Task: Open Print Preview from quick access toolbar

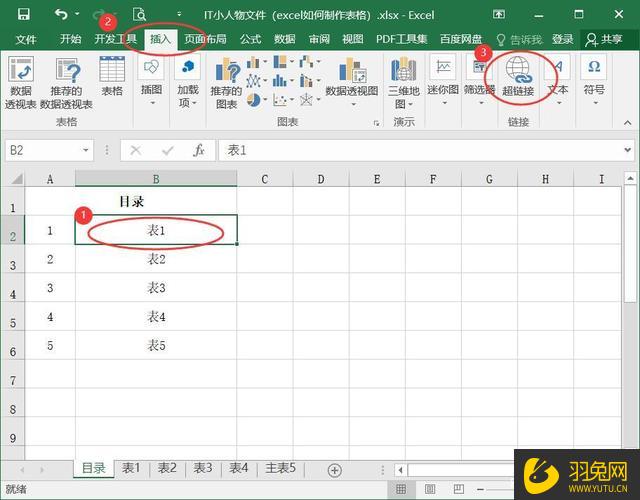Action: [x=139, y=15]
